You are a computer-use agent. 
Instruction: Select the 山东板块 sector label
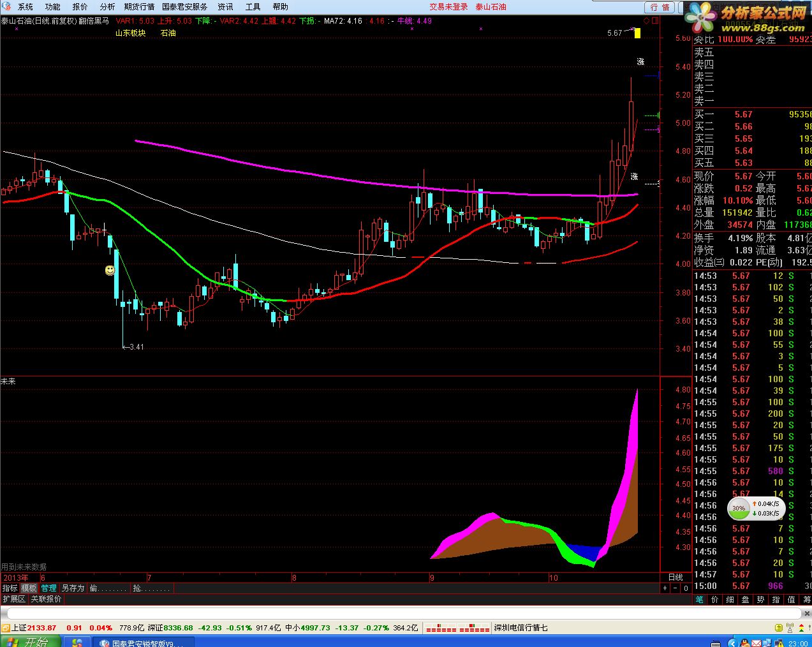point(130,33)
